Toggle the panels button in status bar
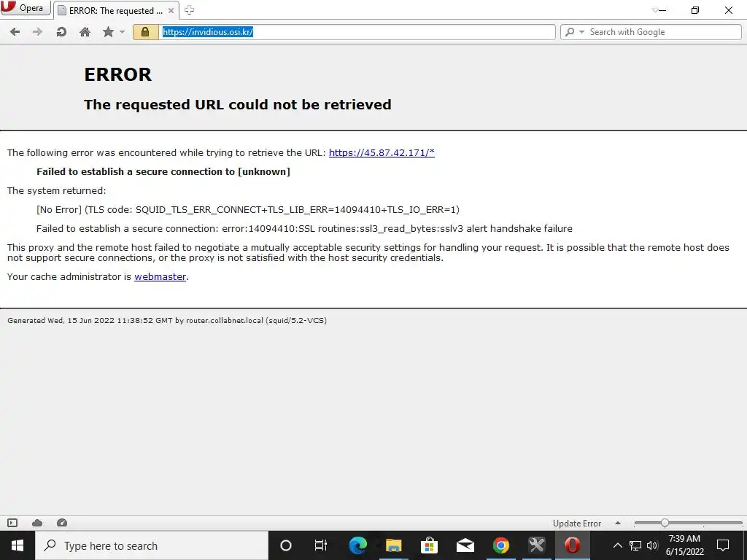The height and width of the screenshot is (560, 747). pyautogui.click(x=12, y=523)
